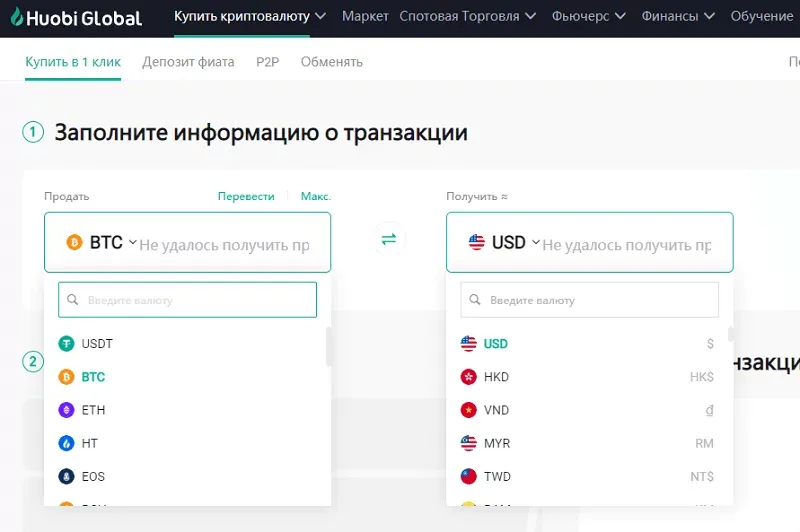Click the Перевести link
The width and height of the screenshot is (800, 532).
tap(246, 196)
